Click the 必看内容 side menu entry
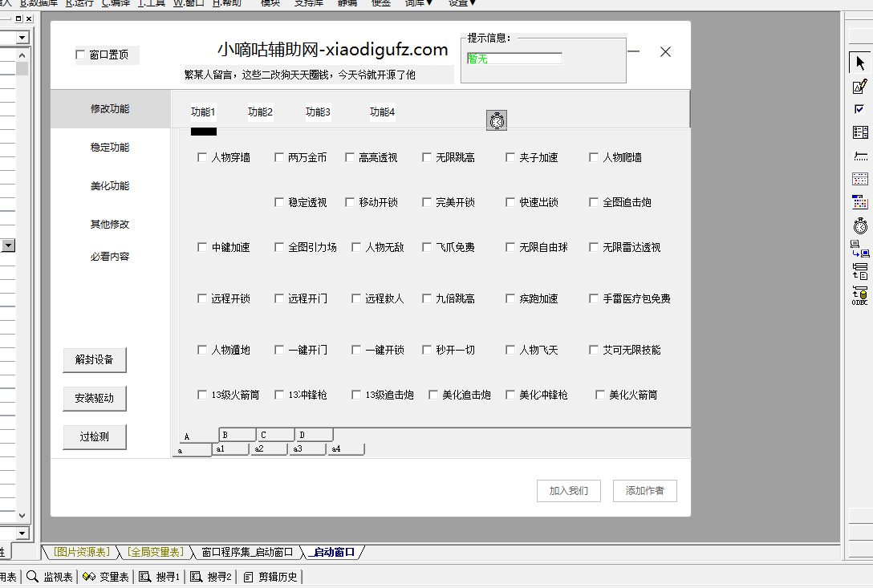Image resolution: width=873 pixels, height=588 pixels. 110,256
